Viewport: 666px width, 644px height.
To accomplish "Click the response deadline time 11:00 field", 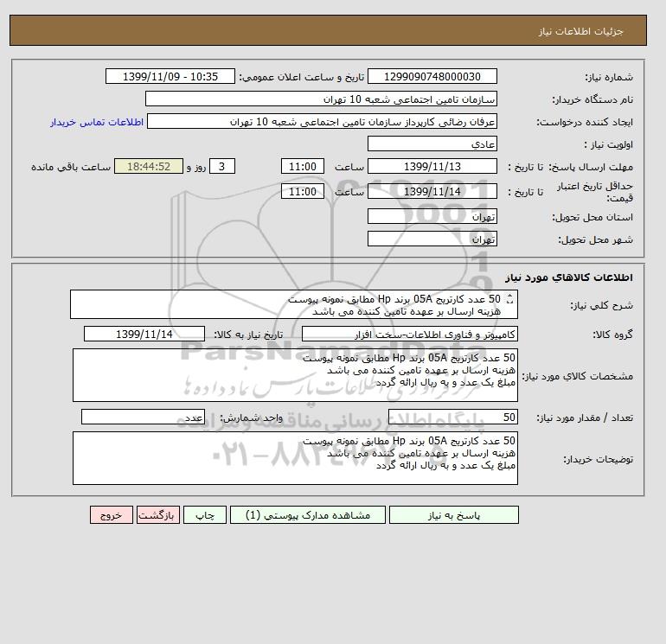I will coord(303,167).
